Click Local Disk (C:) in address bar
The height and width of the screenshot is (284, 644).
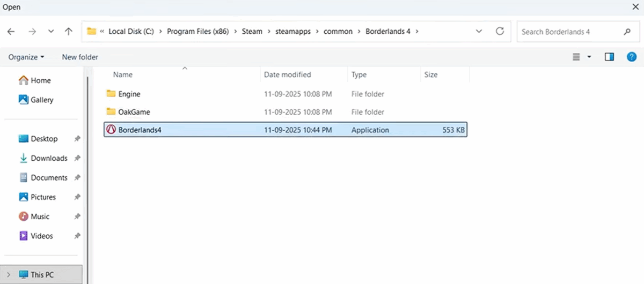click(x=131, y=32)
